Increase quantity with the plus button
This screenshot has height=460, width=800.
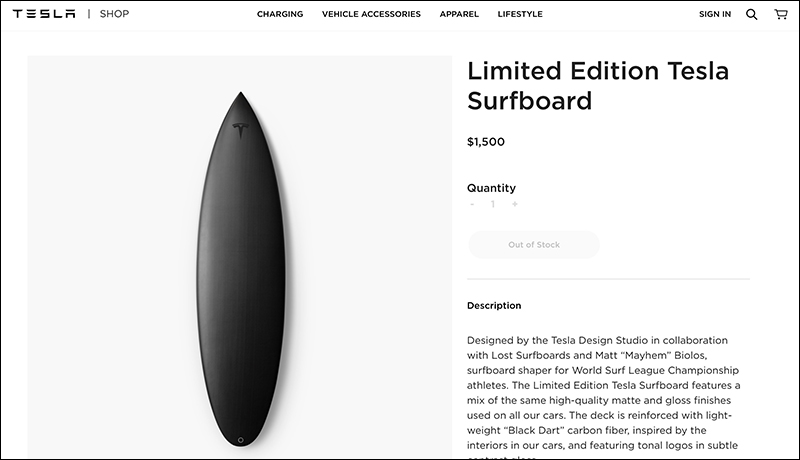click(x=515, y=204)
